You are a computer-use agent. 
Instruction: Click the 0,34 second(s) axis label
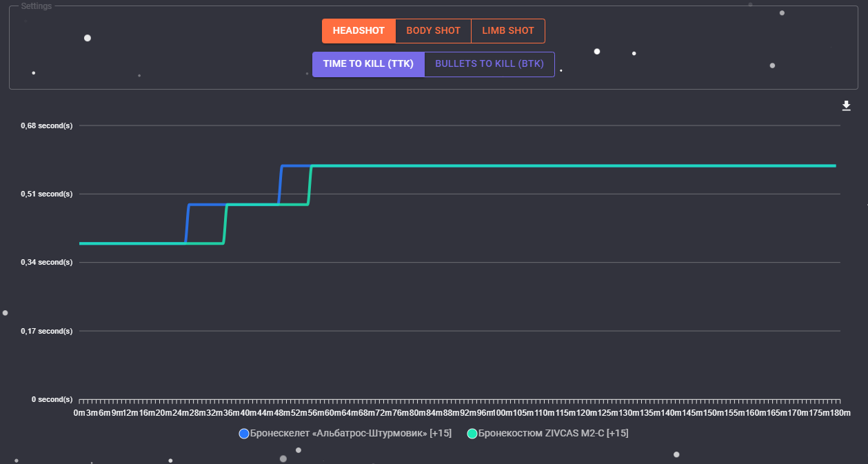(x=47, y=262)
